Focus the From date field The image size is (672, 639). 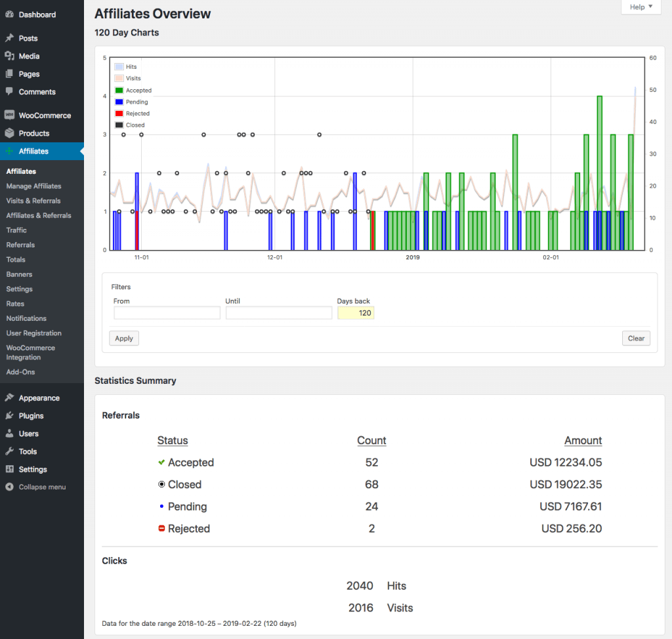coord(167,313)
